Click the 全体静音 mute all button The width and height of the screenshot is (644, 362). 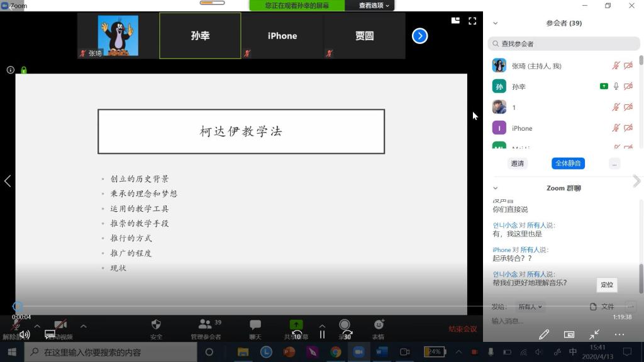pyautogui.click(x=568, y=163)
